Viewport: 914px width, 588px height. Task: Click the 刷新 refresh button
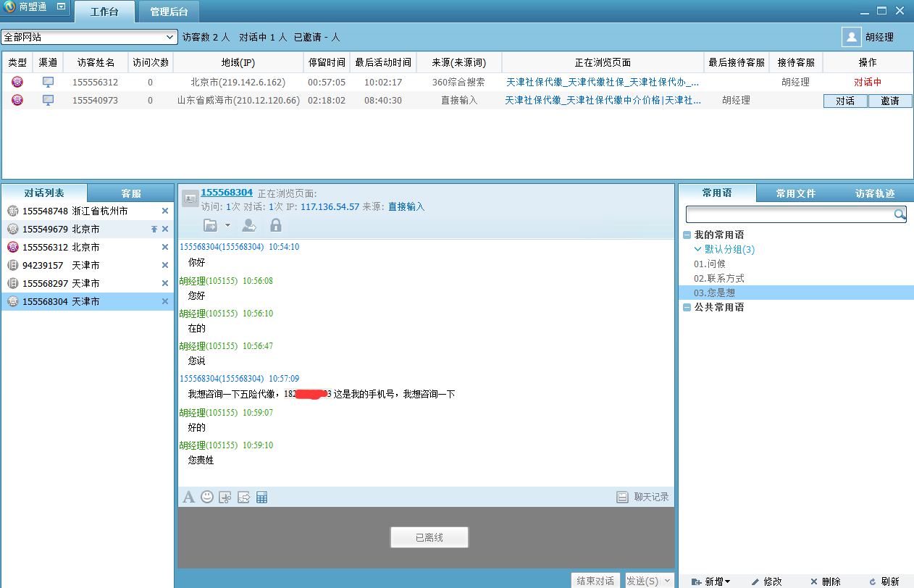click(884, 581)
